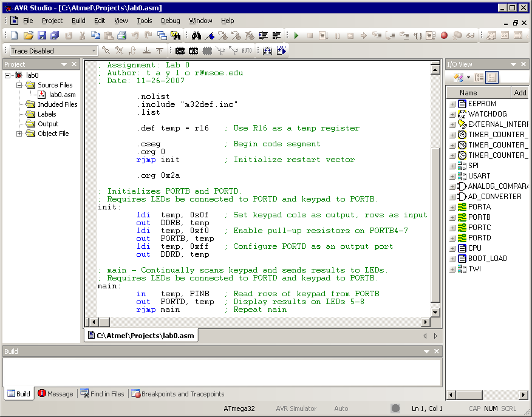Click the I/O View horizontal scrollbar thumb

point(469,395)
